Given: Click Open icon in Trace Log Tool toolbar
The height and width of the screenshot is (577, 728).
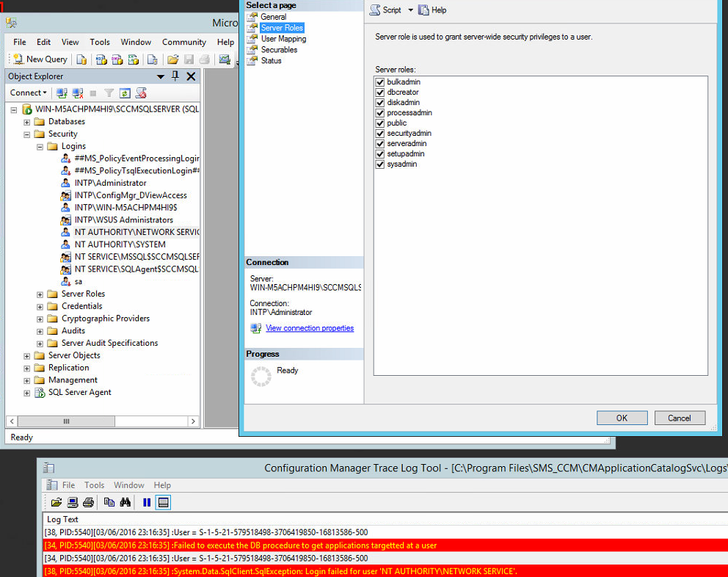Looking at the screenshot, I should 57,502.
